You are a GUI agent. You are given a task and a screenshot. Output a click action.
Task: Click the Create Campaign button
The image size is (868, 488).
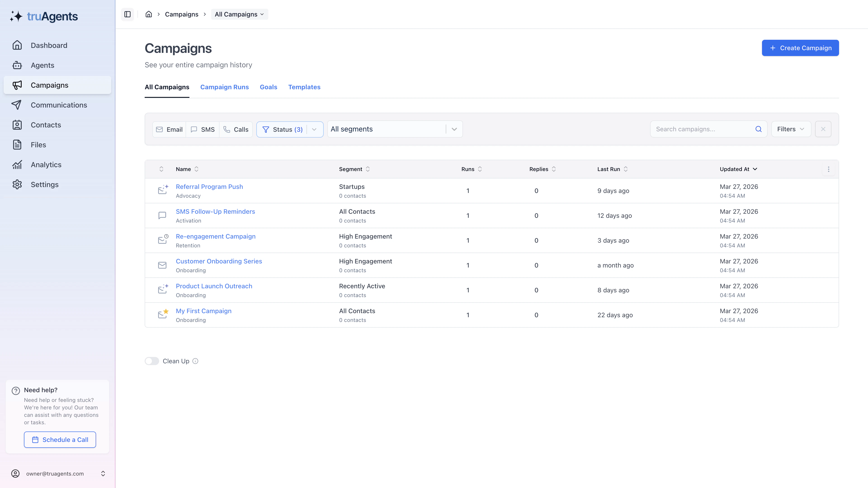click(800, 48)
